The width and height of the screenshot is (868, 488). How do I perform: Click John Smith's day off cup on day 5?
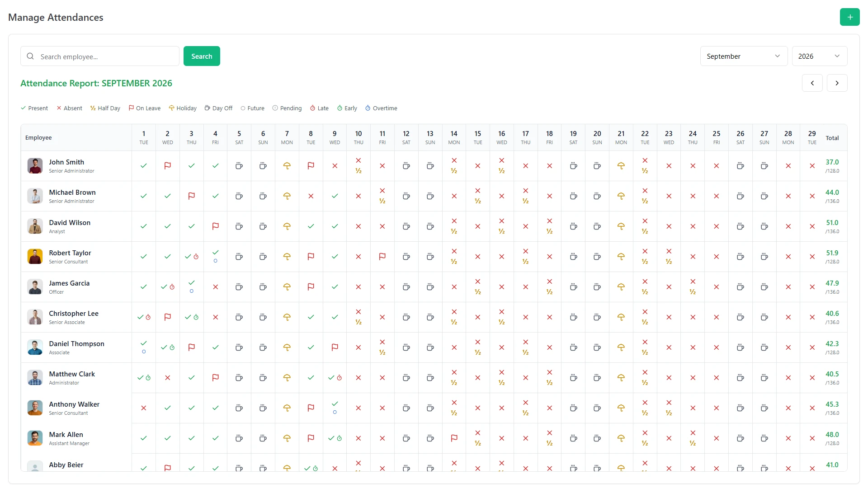pos(239,166)
